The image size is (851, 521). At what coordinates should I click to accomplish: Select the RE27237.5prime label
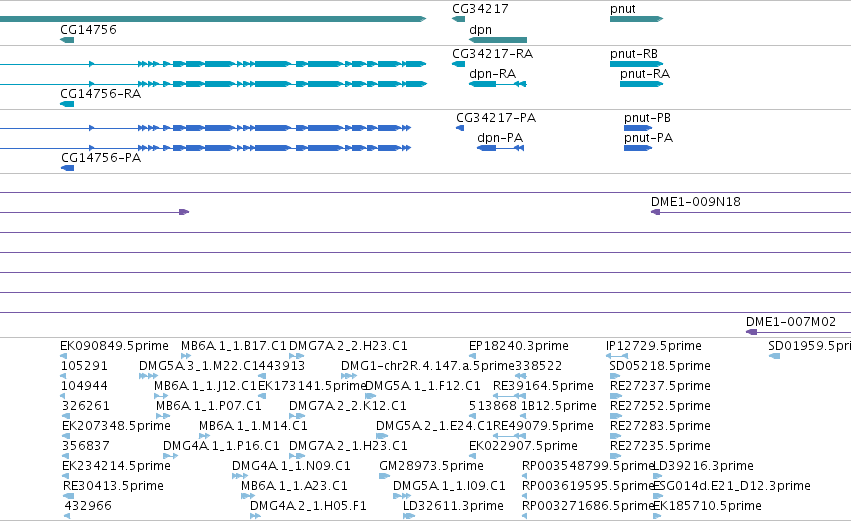click(x=660, y=386)
